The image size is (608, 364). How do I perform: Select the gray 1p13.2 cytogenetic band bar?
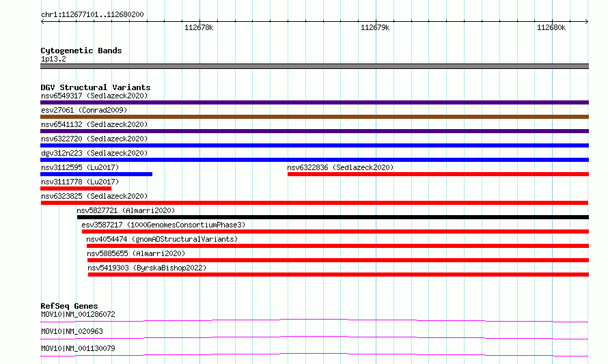tap(314, 66)
